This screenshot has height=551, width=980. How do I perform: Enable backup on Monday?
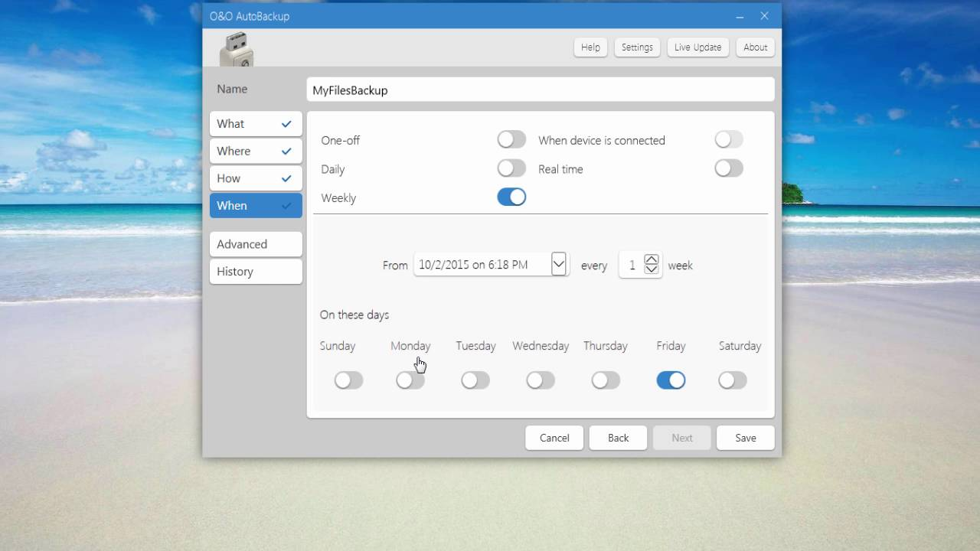tap(410, 380)
